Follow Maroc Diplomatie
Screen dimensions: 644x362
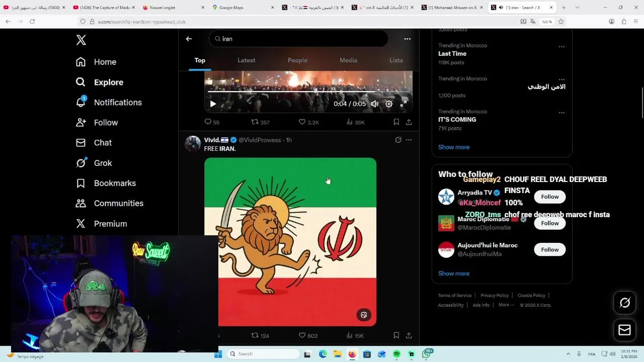pyautogui.click(x=549, y=223)
